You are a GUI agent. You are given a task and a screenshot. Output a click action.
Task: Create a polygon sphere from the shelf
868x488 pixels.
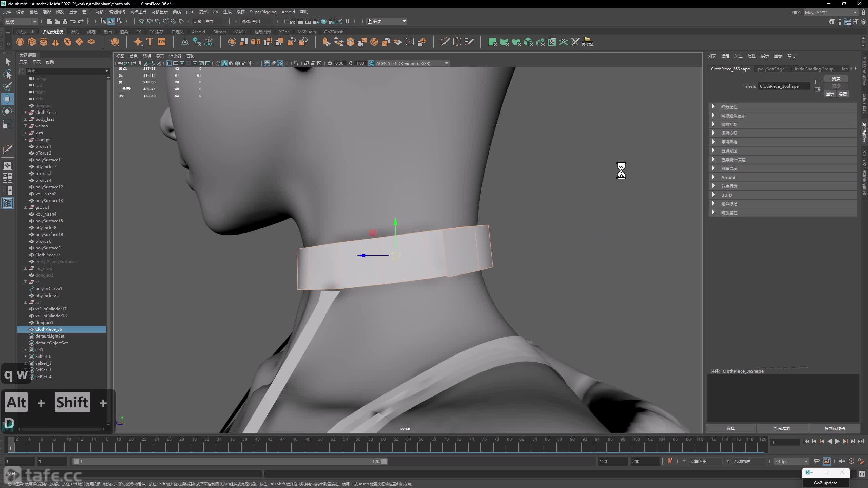[x=20, y=42]
